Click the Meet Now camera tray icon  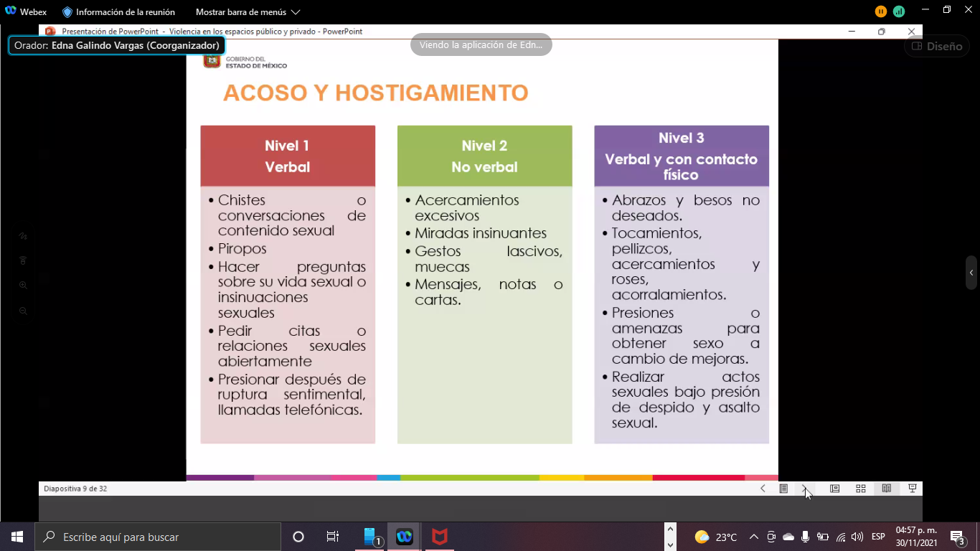click(x=771, y=537)
